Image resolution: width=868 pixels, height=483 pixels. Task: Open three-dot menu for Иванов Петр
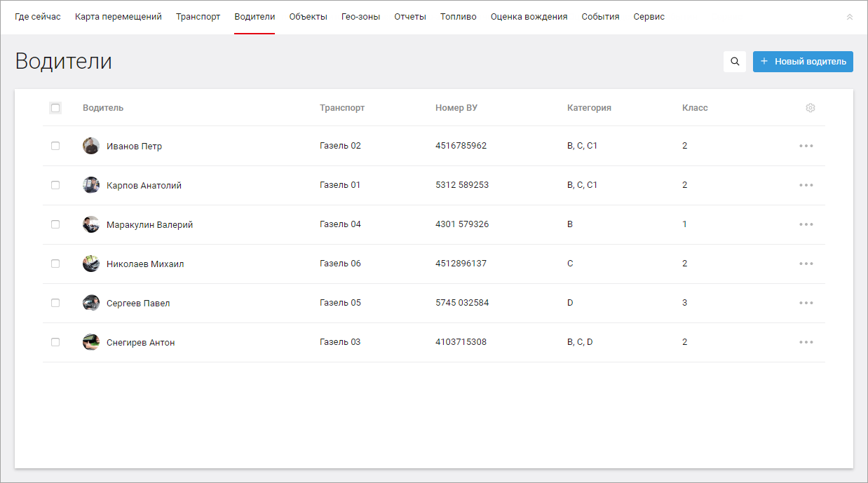pos(806,146)
